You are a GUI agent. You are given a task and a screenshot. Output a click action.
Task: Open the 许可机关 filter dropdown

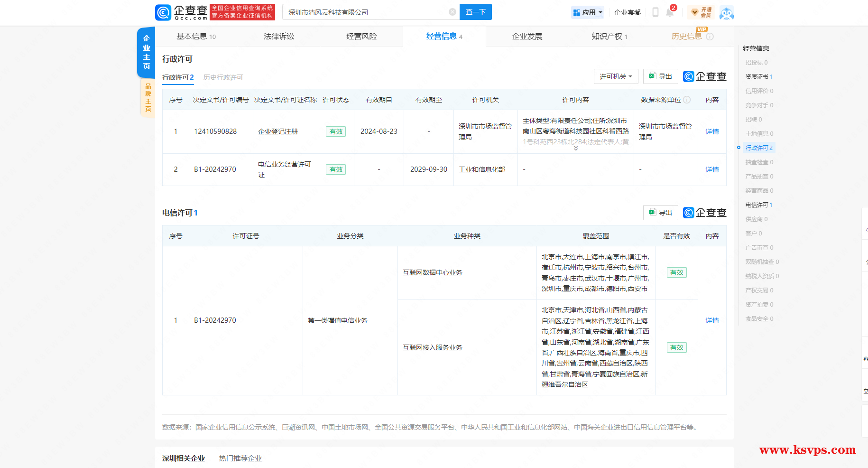click(616, 76)
